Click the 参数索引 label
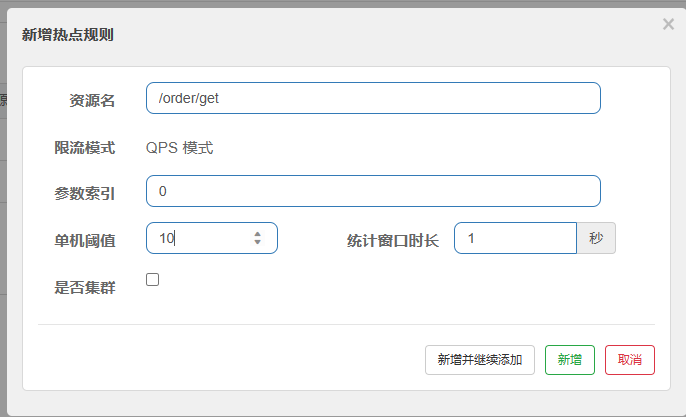Viewport: 686px width, 417px height. pos(84,193)
